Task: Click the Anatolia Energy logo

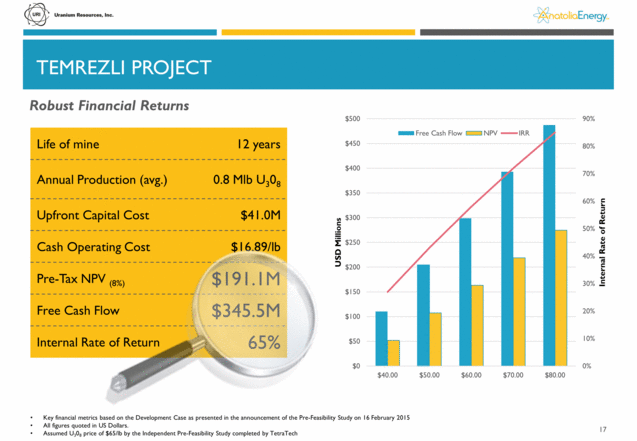Action: pos(571,15)
